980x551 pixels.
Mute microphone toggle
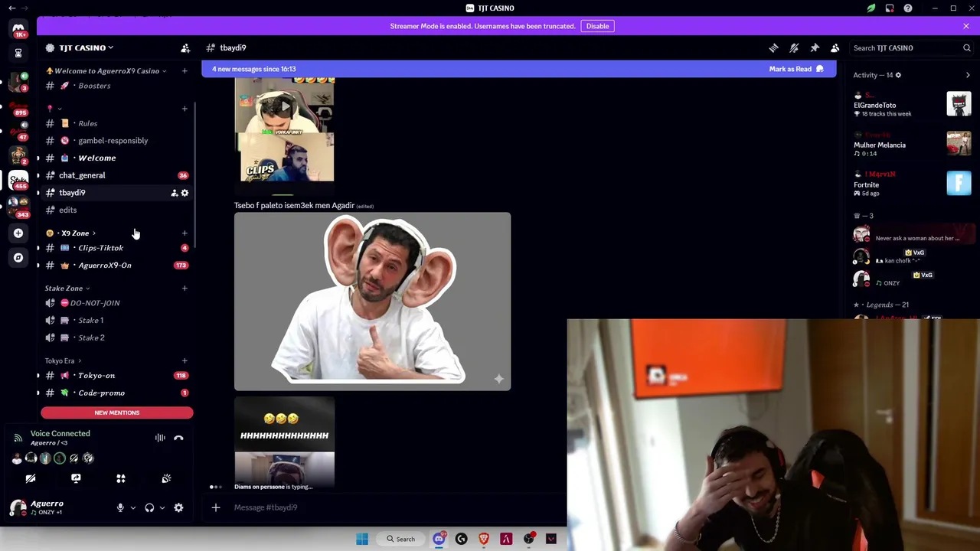click(x=120, y=507)
